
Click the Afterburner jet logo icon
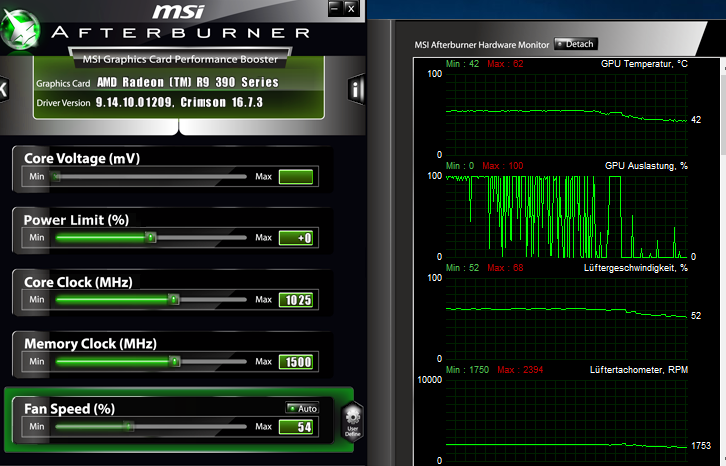(x=19, y=30)
